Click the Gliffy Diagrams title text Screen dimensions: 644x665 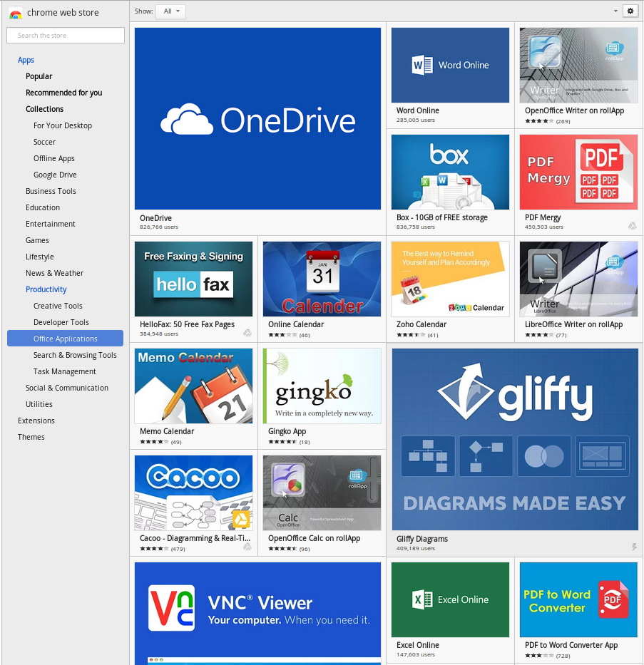(x=421, y=539)
